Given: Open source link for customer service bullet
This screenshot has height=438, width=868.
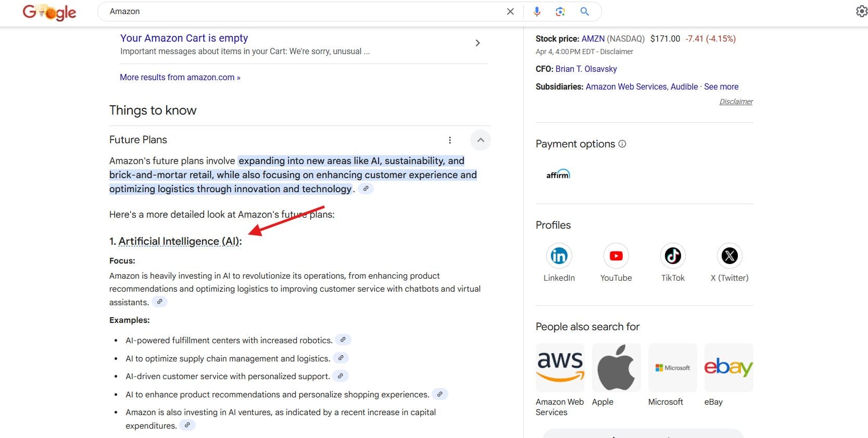Looking at the screenshot, I should 341,376.
